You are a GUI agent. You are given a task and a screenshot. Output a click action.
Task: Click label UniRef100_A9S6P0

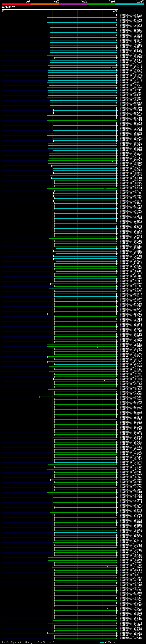coord(131,98)
